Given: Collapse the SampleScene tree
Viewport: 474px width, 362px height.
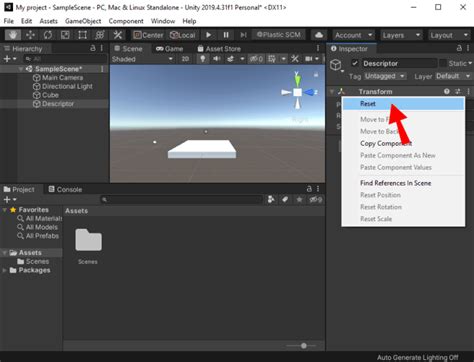Looking at the screenshot, I should tap(21, 69).
